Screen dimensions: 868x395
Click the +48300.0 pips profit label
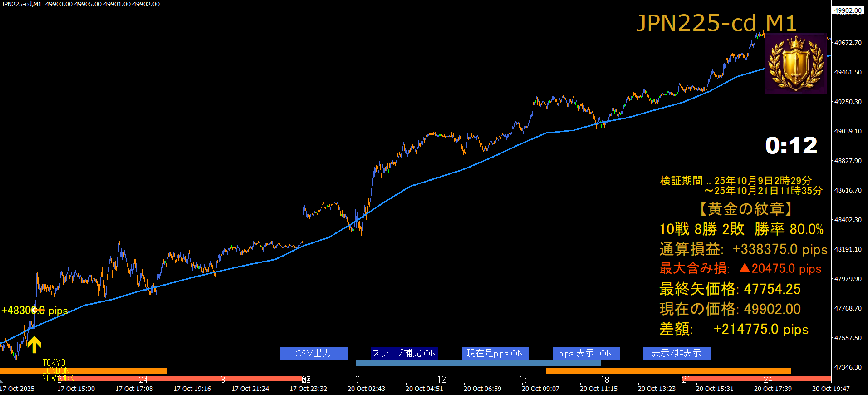[x=34, y=311]
